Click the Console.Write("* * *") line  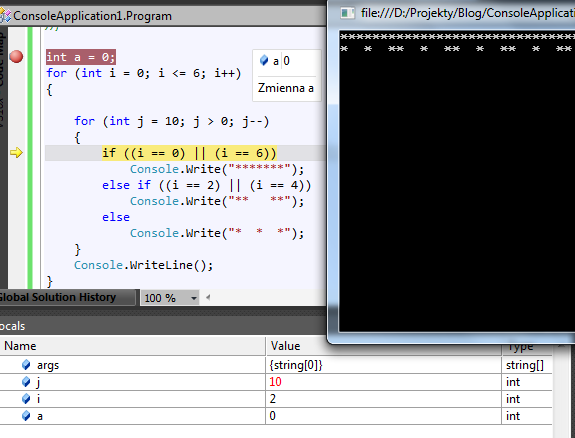click(x=217, y=233)
